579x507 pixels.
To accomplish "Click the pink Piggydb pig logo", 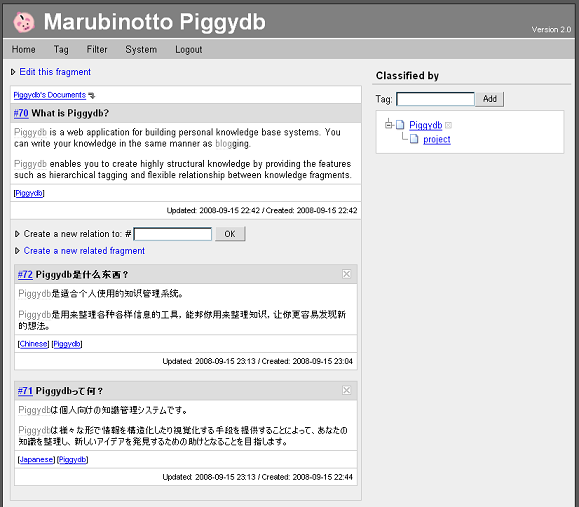I will click(24, 22).
